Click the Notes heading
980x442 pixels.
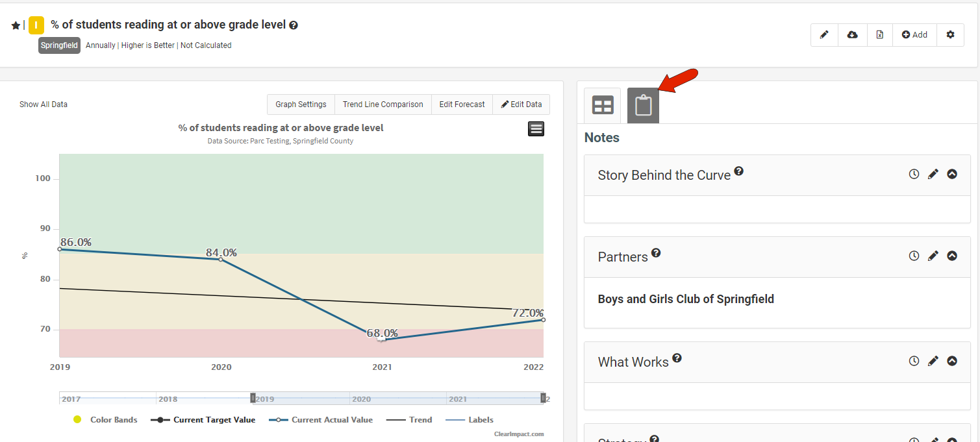point(602,138)
